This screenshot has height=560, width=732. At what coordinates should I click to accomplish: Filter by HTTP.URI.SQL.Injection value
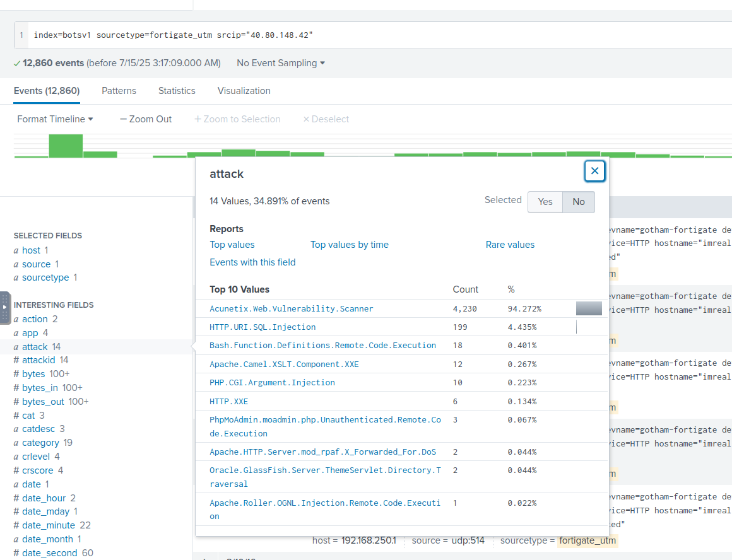(263, 327)
